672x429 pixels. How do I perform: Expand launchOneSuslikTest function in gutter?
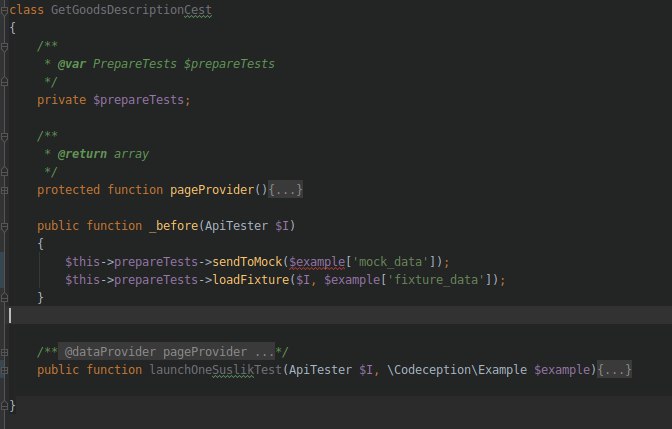(x=4, y=370)
